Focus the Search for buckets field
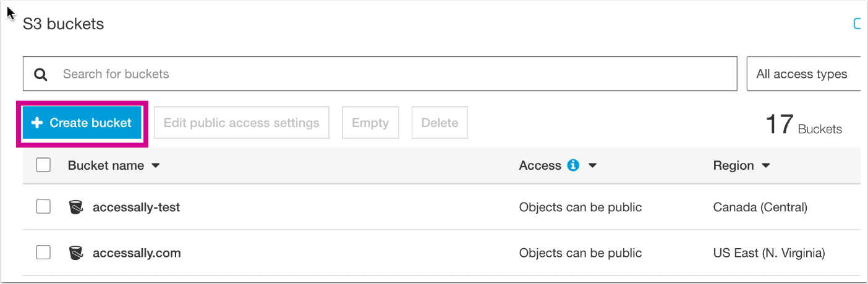The image size is (868, 284). point(396,74)
